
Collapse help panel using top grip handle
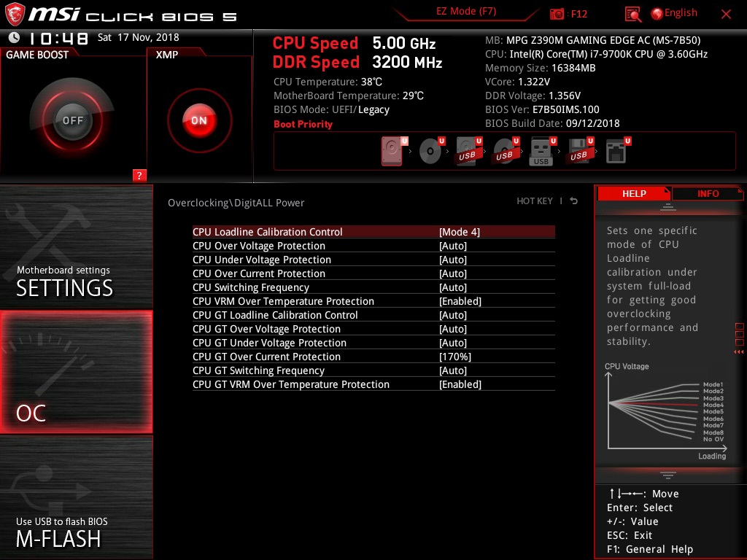tap(668, 206)
